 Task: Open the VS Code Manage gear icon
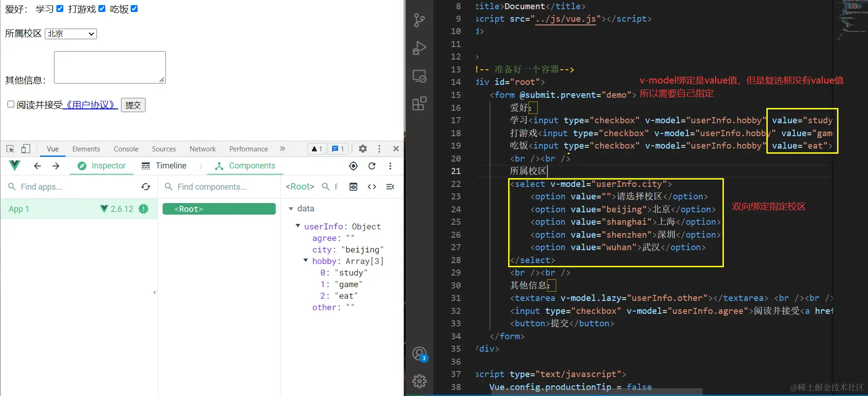point(419,381)
